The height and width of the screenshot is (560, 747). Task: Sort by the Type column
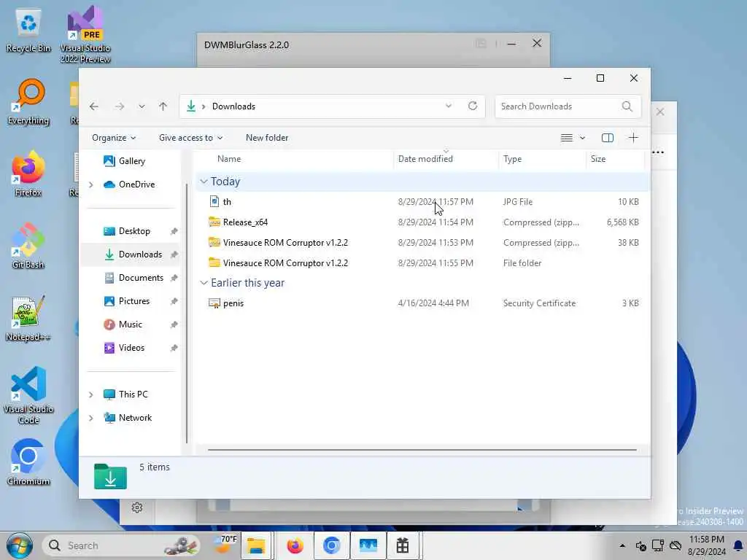pyautogui.click(x=512, y=159)
